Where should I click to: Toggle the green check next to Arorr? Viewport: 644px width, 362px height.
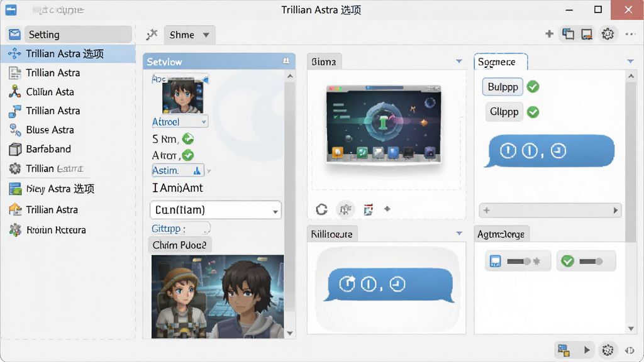188,155
